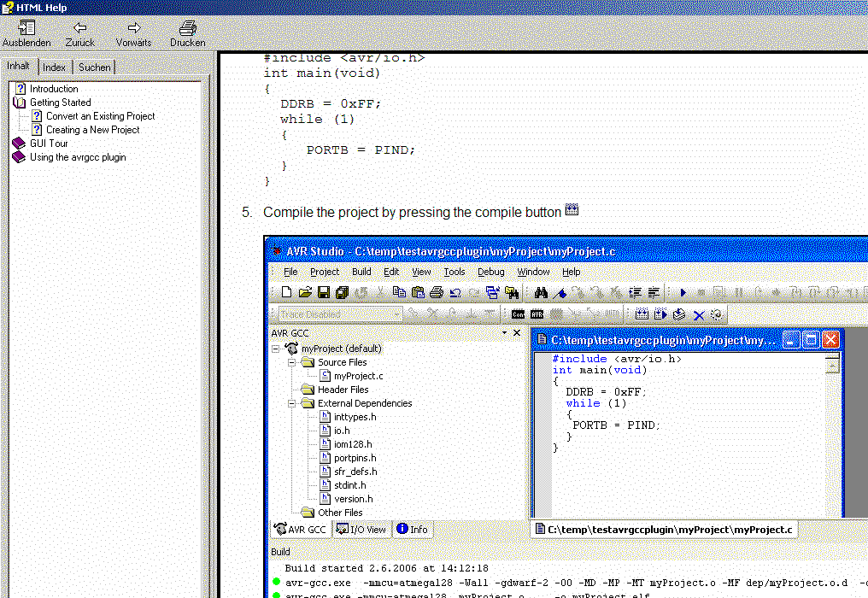Viewport: 868px width, 598px height.
Task: Click the Ausblenden (hide) toolbar button
Action: tap(26, 34)
